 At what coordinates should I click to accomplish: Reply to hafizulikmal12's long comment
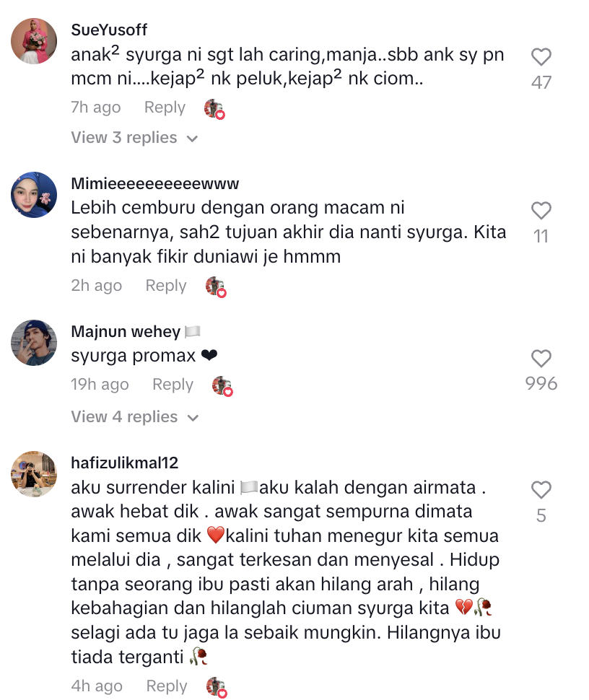[x=167, y=686]
